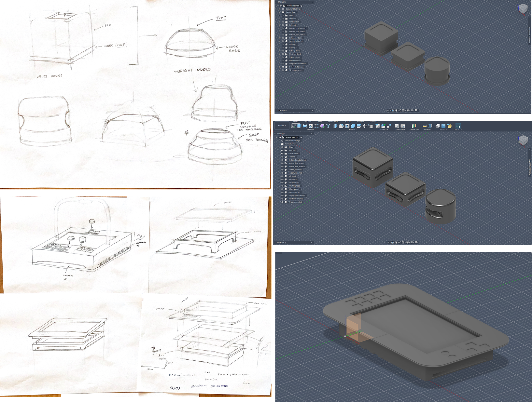Open the CONFIGURE dropdown label
Screen dimensions: 532x402
click(400, 130)
